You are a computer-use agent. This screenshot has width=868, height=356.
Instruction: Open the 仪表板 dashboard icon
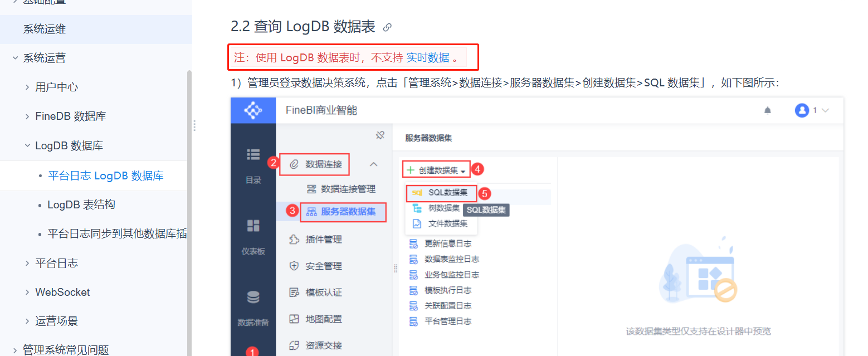(253, 225)
